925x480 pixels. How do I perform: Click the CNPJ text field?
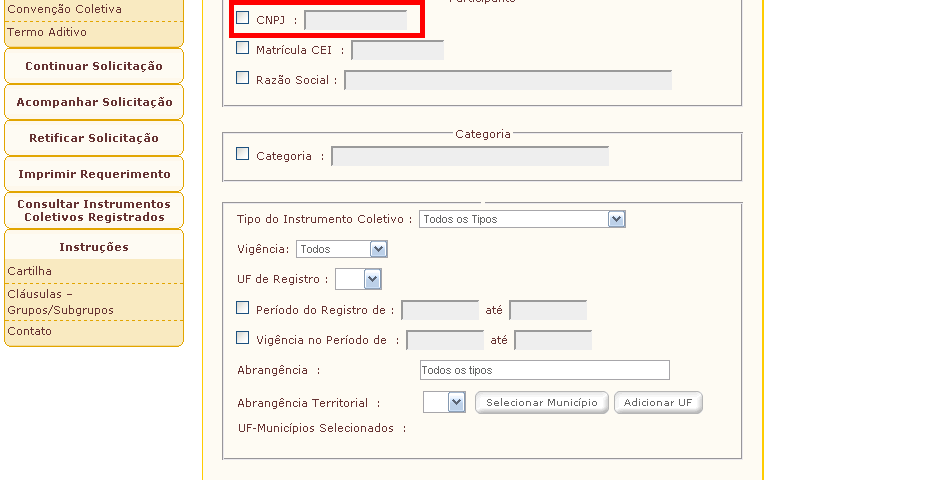coord(355,20)
